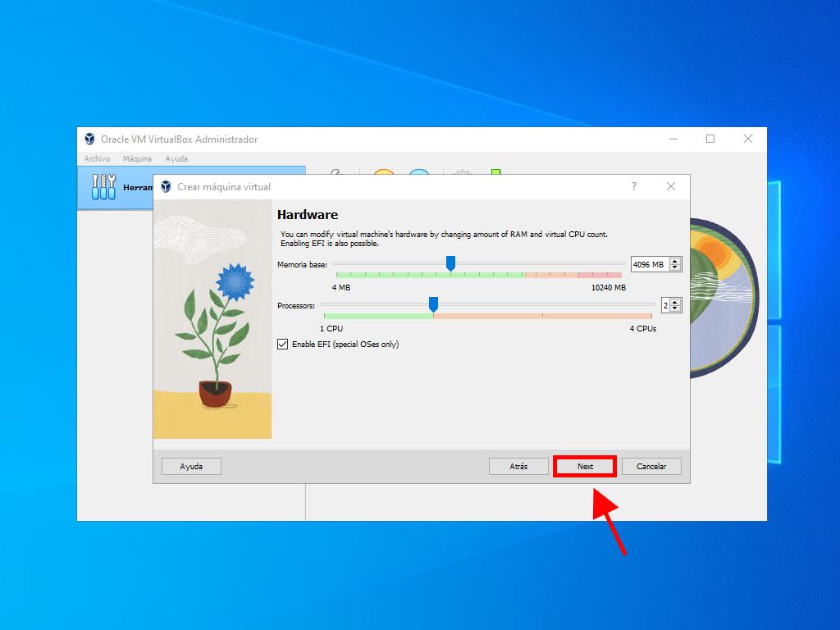Click the cube icon in the Crear máquina virtual title bar
The image size is (840, 630).
click(x=166, y=187)
